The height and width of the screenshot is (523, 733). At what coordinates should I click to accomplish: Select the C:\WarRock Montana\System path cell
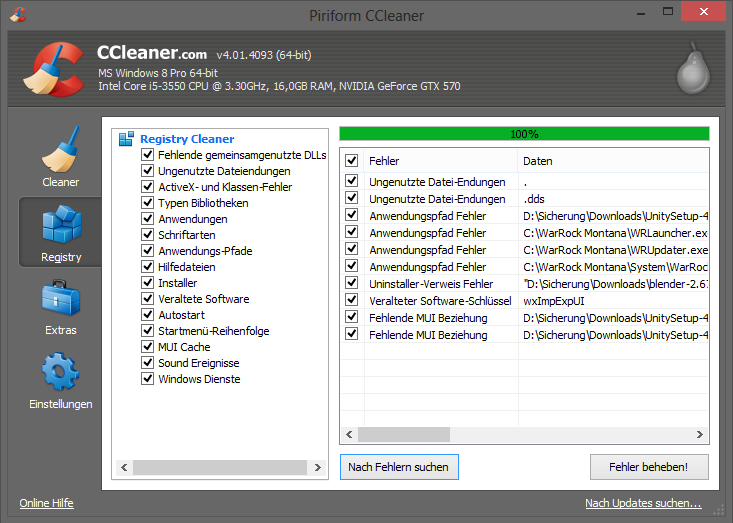[613, 267]
